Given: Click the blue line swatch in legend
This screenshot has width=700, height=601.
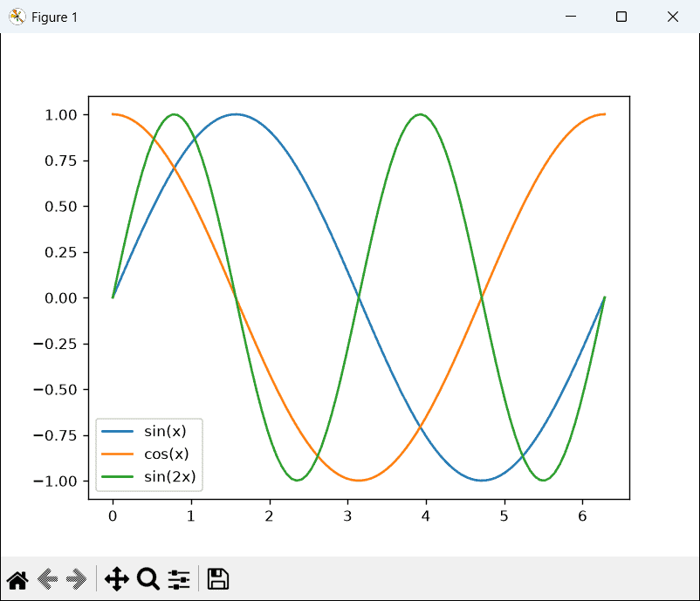Looking at the screenshot, I should 118,431.
